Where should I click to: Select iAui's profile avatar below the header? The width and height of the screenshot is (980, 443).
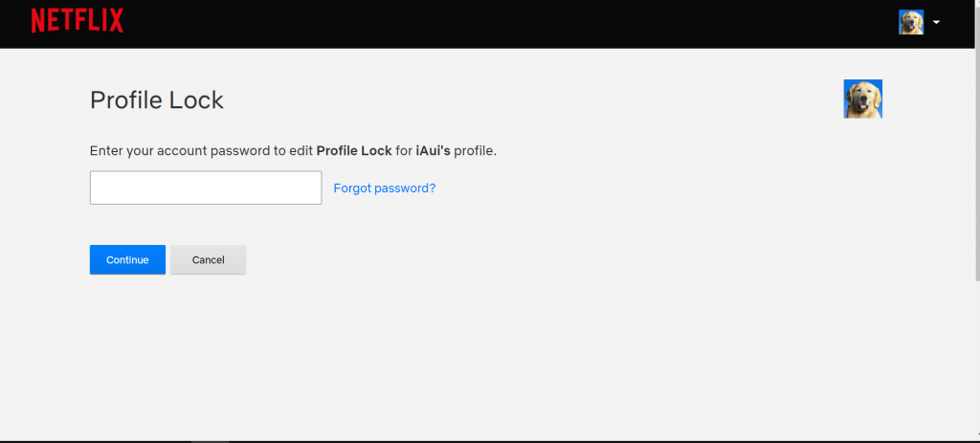click(862, 99)
